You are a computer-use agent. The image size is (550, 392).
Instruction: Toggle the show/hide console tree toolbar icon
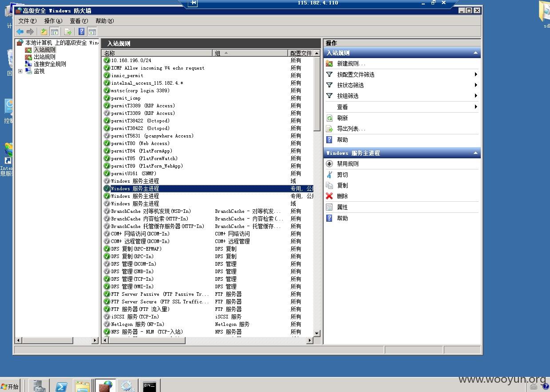55,31
